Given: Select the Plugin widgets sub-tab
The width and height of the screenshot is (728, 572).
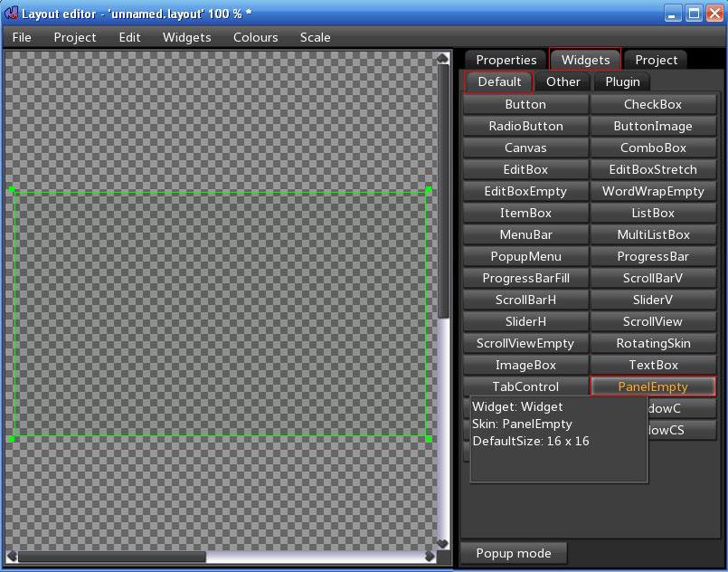Looking at the screenshot, I should pos(622,81).
